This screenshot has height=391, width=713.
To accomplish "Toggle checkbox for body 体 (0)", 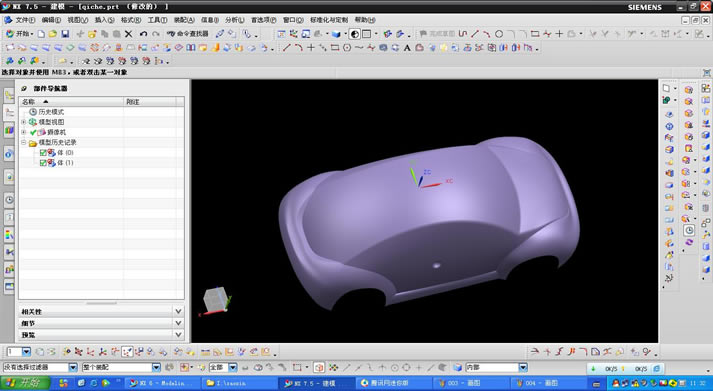I will 43,153.
